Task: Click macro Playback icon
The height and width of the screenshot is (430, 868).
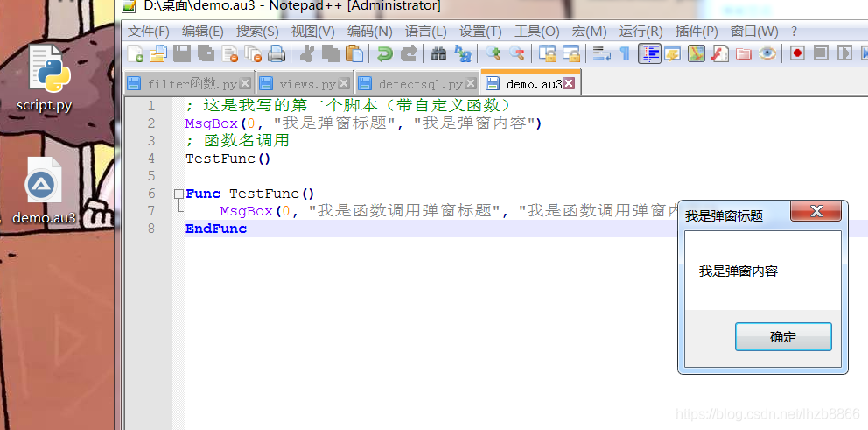Action: [x=844, y=53]
